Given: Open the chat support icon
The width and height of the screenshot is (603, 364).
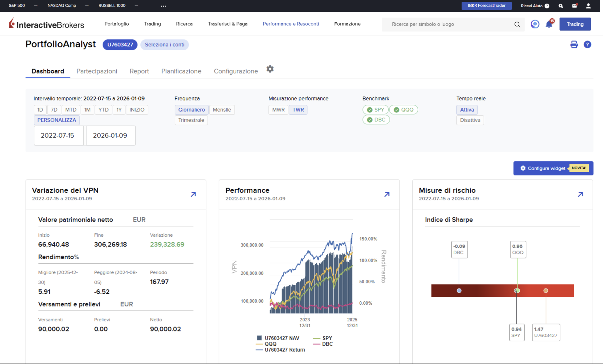Looking at the screenshot, I should tap(561, 6).
